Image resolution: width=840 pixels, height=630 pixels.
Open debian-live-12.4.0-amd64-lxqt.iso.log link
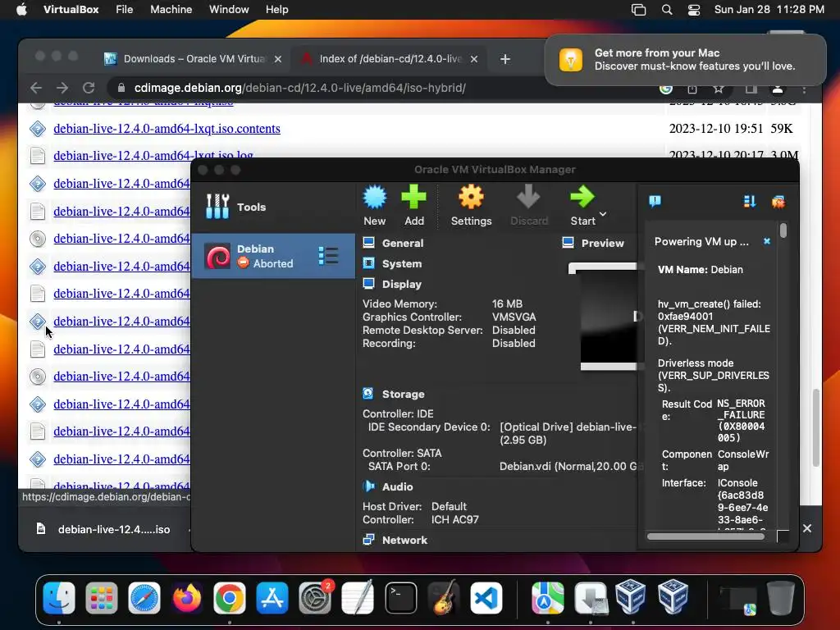click(x=153, y=155)
